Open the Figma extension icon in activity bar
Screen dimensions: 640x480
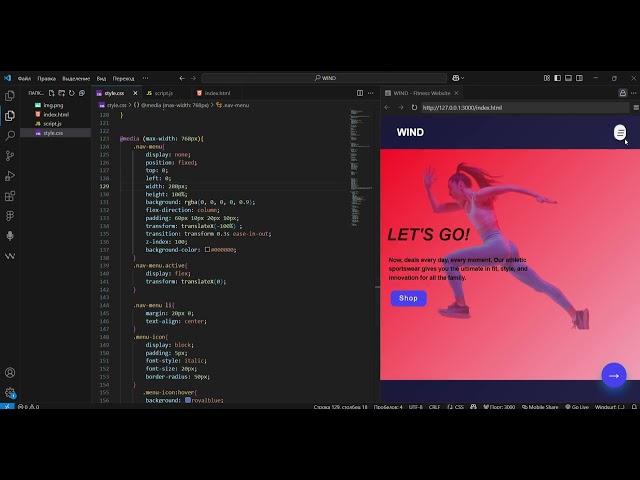(10, 216)
